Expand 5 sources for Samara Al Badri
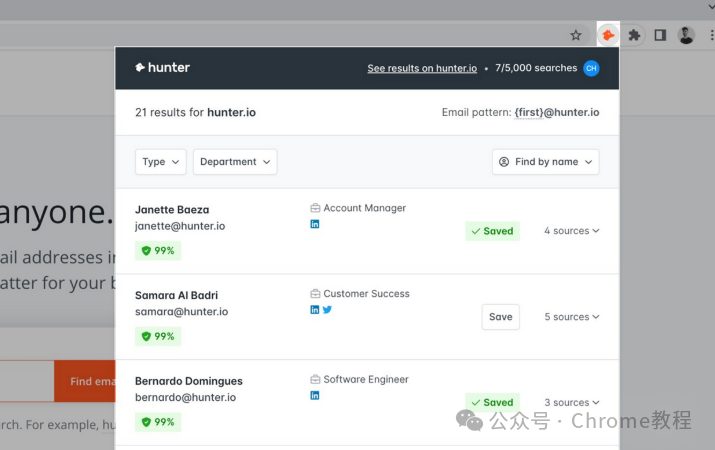Image resolution: width=715 pixels, height=450 pixels. point(571,317)
